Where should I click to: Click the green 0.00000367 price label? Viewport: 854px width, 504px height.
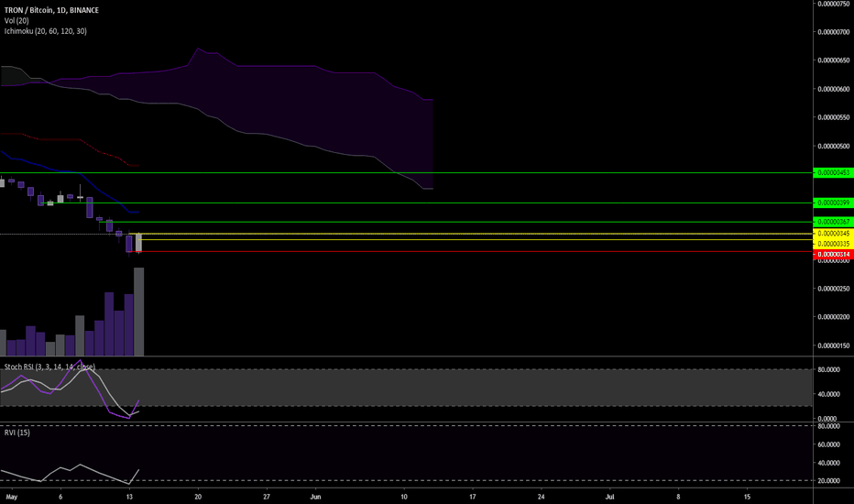pos(833,222)
